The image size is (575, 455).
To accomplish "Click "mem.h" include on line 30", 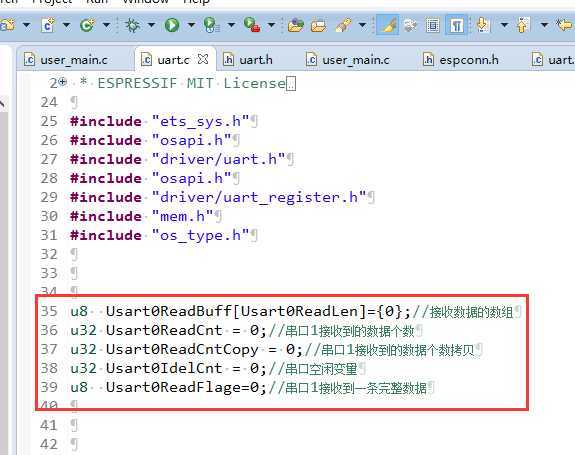I will click(182, 216).
